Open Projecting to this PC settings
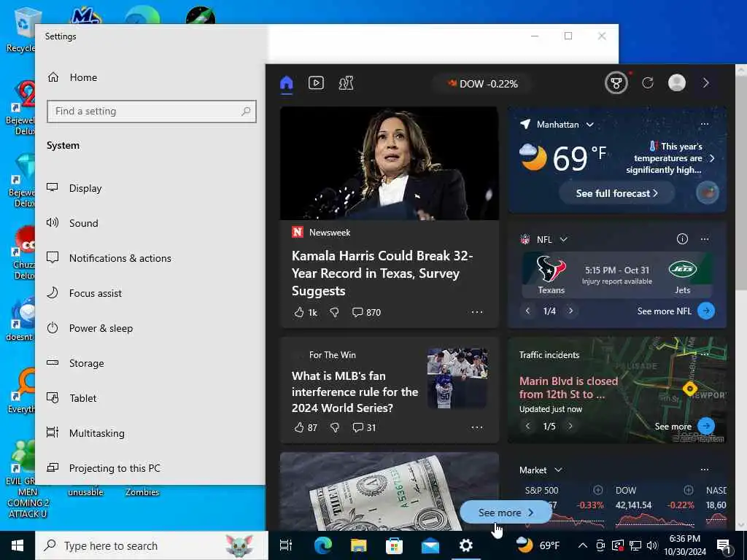Viewport: 747px width, 560px height. pyautogui.click(x=150, y=468)
